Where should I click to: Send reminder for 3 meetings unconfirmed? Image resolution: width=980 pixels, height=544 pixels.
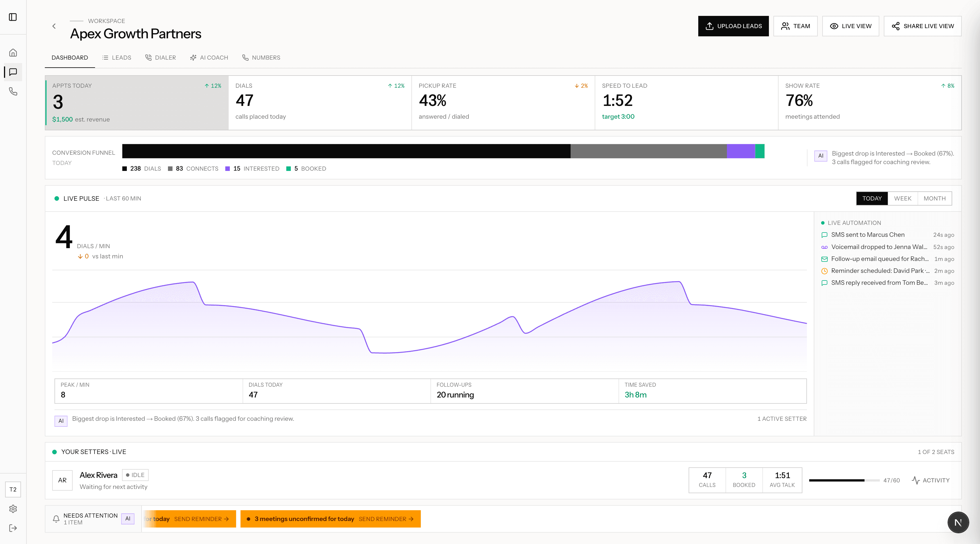[x=386, y=519]
